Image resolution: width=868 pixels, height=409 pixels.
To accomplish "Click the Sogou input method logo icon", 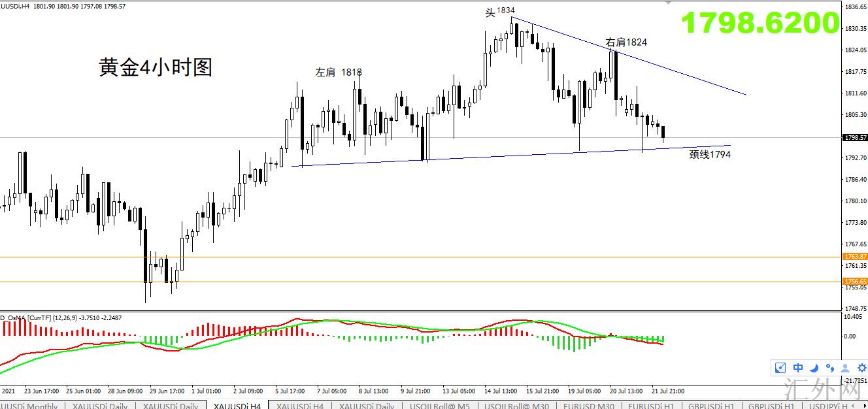I will point(780,368).
